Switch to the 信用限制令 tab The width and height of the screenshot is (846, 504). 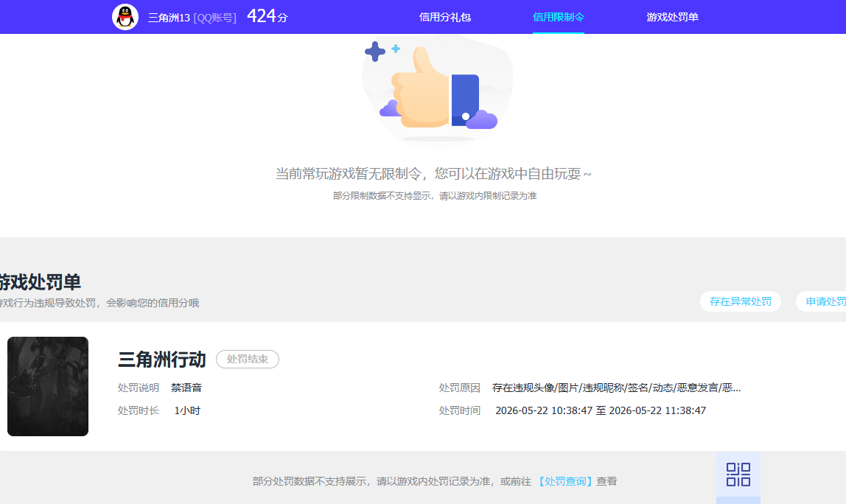[559, 17]
